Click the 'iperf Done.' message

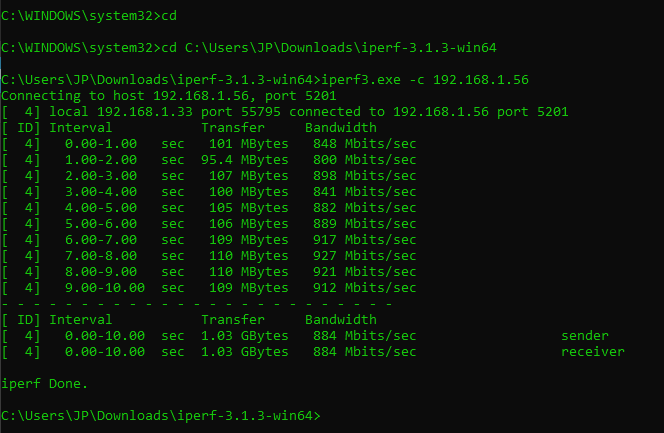coord(44,383)
